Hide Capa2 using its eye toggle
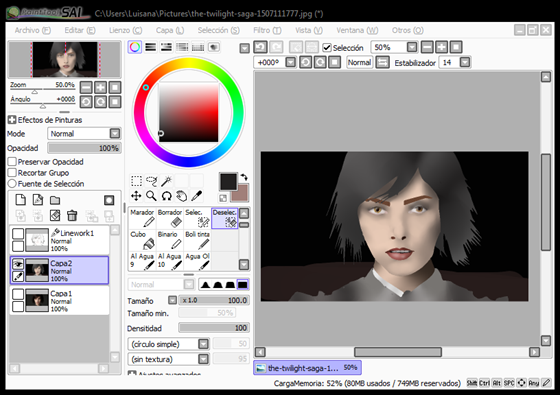The height and width of the screenshot is (395, 560). click(18, 264)
